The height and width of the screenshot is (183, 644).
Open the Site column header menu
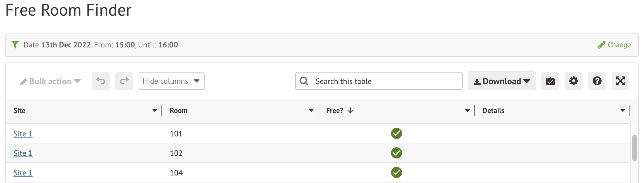(155, 110)
